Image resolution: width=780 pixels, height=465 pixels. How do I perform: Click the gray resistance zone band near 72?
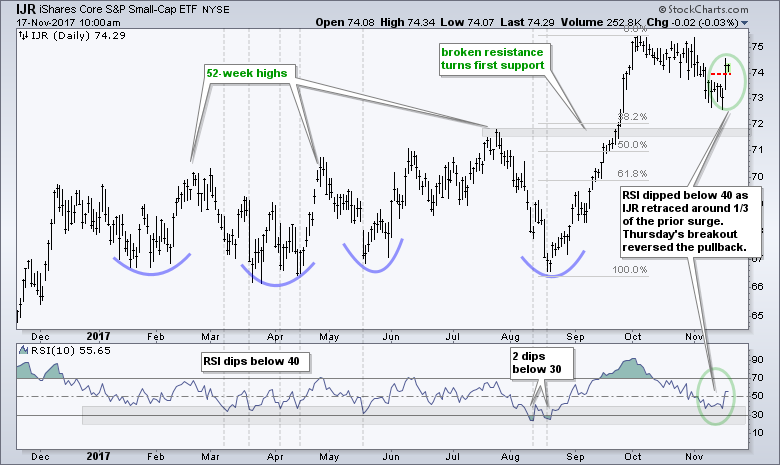[x=615, y=132]
